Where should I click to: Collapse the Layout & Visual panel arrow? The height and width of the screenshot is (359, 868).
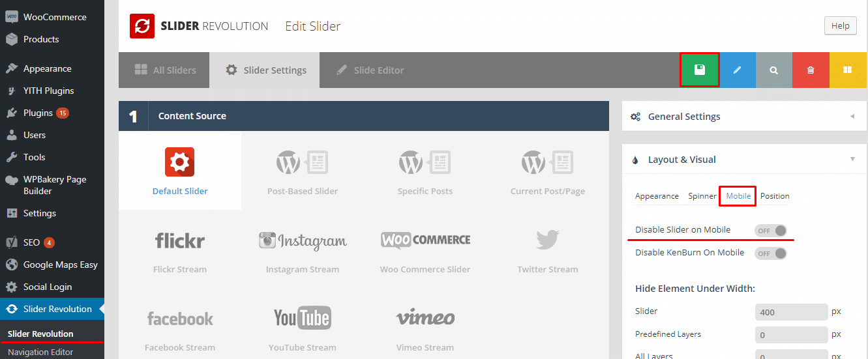click(x=852, y=160)
